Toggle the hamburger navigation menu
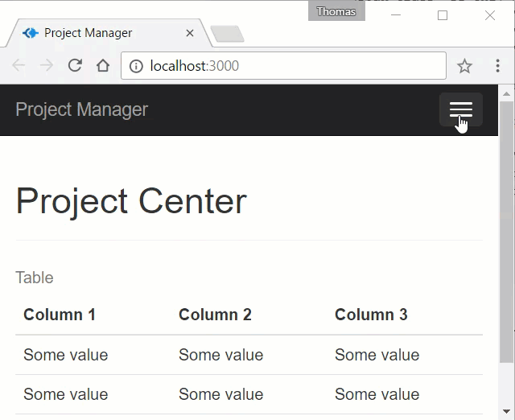The height and width of the screenshot is (420, 515). click(460, 110)
